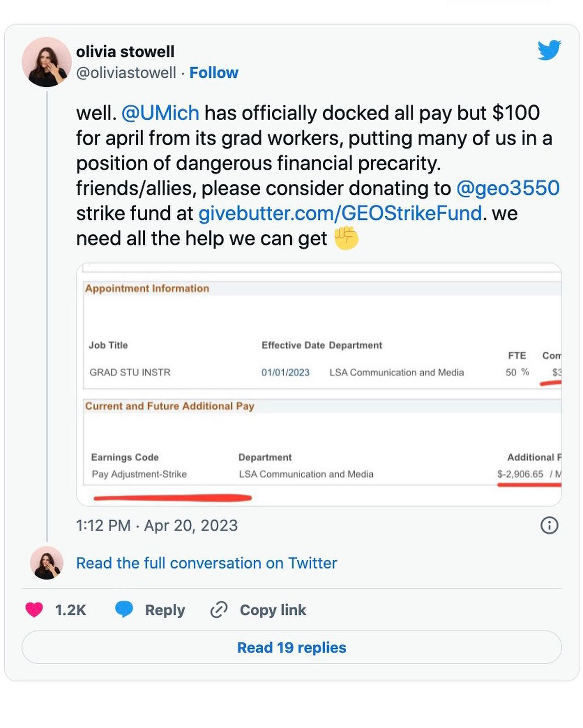Image resolution: width=583 pixels, height=728 pixels.
Task: Click the 1.2K likes count
Action: 71,610
